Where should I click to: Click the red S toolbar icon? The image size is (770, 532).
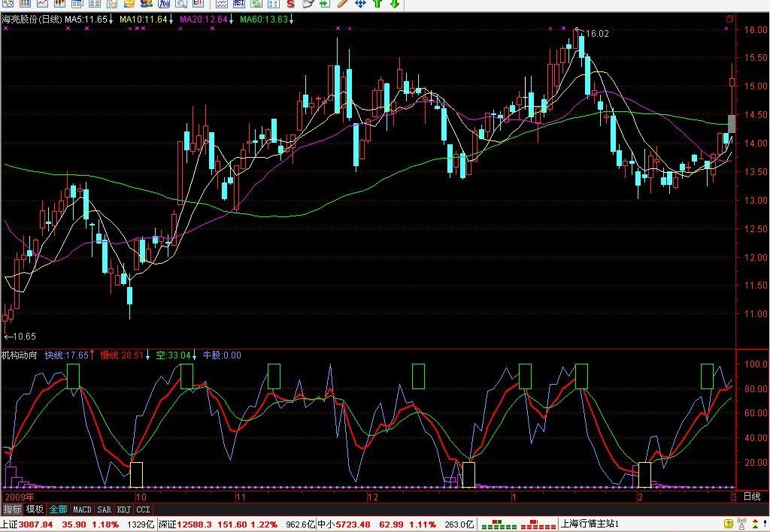291,4
